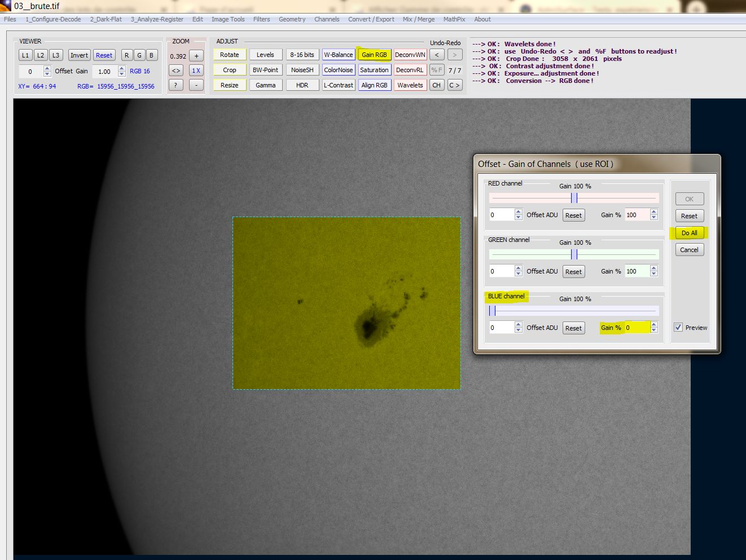This screenshot has width=746, height=560.
Task: Open the Wavelets tool
Action: pos(410,85)
